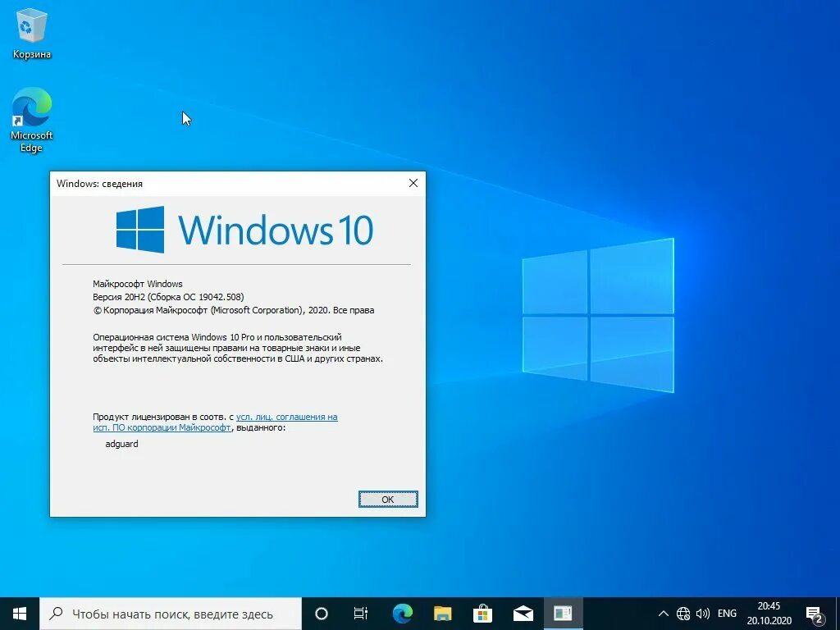Launch Microsoft Edge from the taskbar
840x630 pixels.
coord(402,614)
